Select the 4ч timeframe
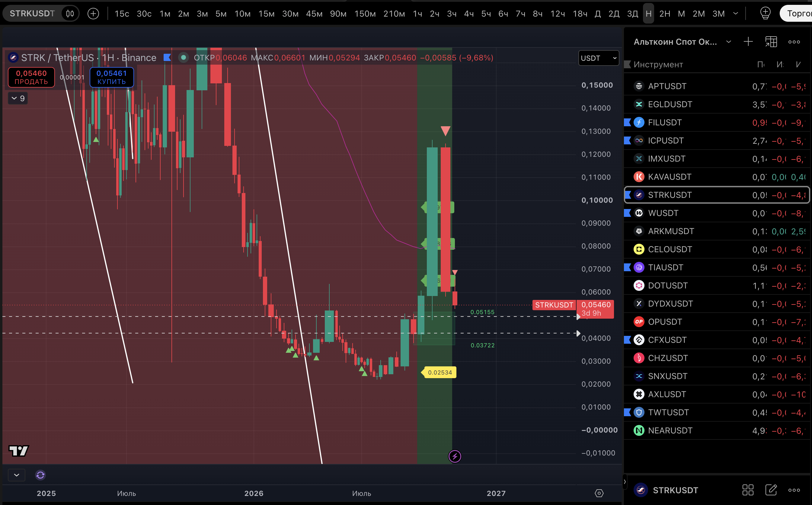This screenshot has width=812, height=505. [x=468, y=14]
